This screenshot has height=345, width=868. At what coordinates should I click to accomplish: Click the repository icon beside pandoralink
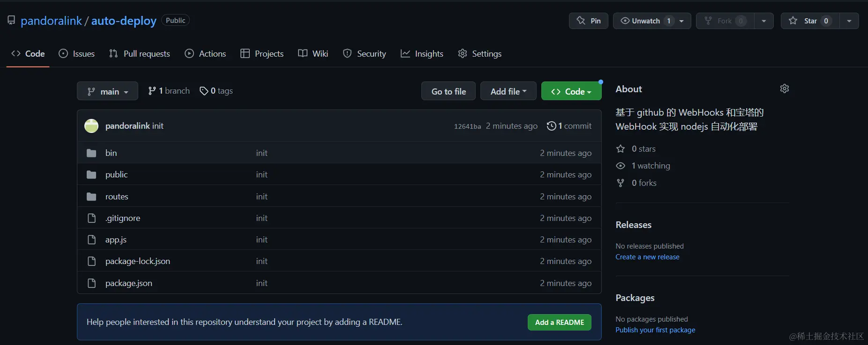pyautogui.click(x=11, y=20)
